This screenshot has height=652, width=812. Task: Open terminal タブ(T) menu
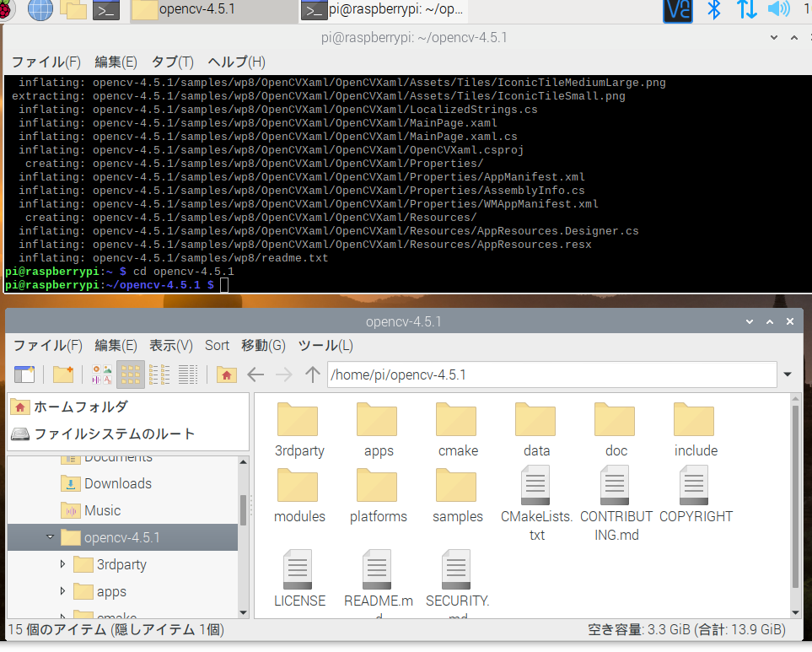coord(173,62)
